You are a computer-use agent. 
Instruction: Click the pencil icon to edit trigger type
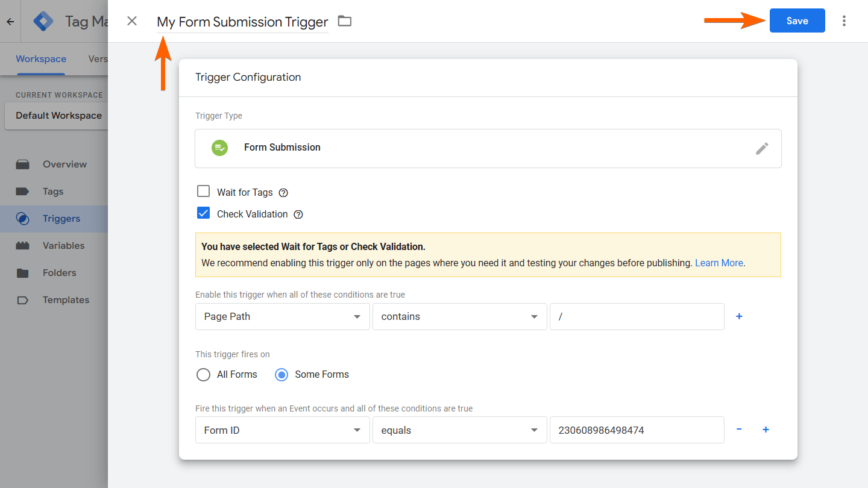pyautogui.click(x=762, y=148)
